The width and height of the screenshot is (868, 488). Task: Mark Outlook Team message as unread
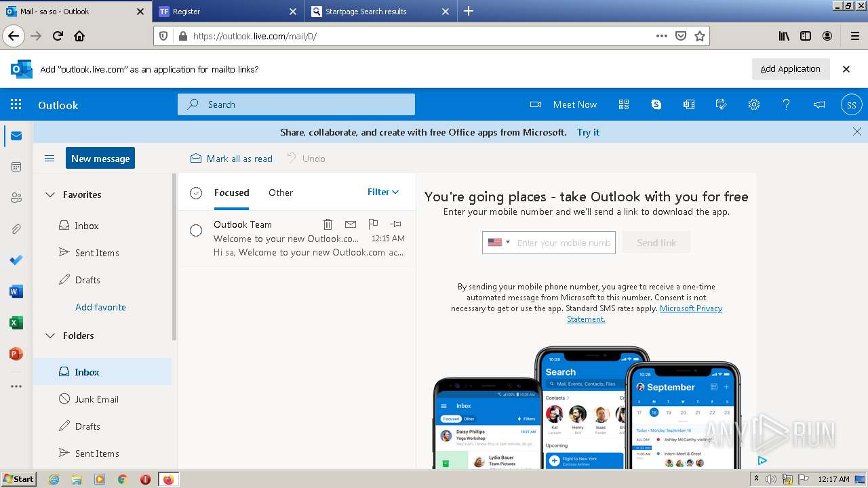[x=351, y=224]
